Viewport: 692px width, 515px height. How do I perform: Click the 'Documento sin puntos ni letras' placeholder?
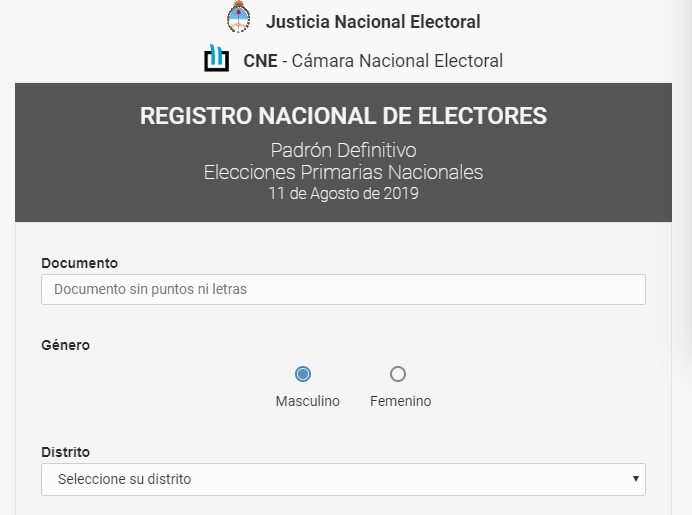tap(150, 289)
